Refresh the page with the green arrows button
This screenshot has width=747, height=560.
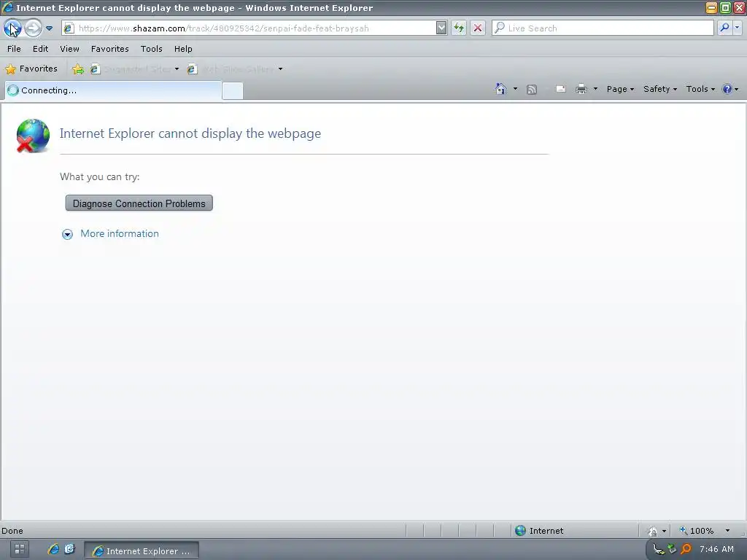click(459, 28)
